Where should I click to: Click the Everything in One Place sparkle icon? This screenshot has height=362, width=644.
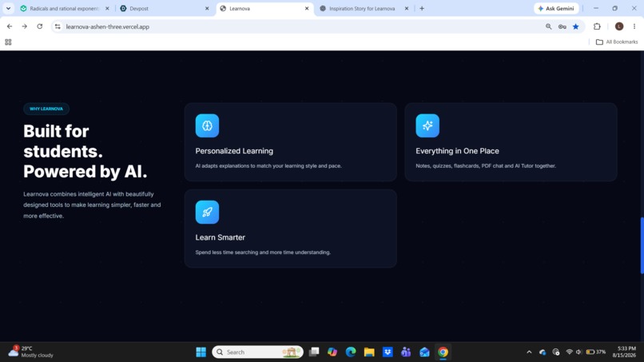tap(427, 125)
